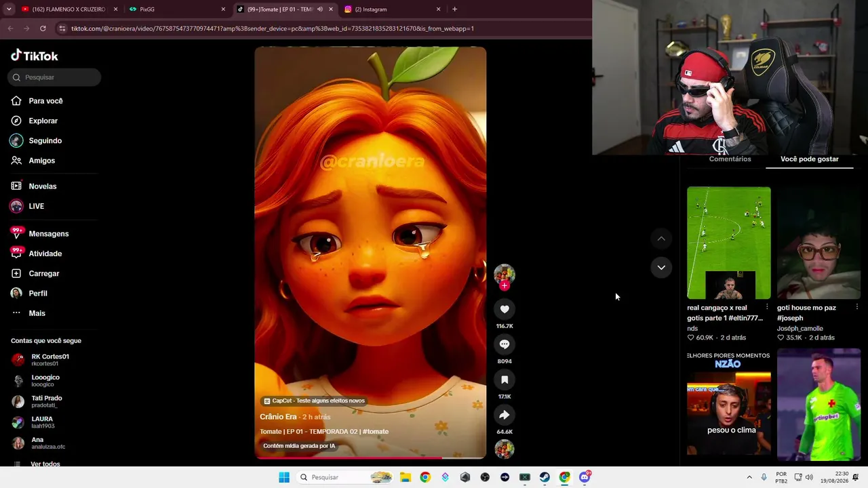
Task: Close the Instagram tab
Action: 438,9
